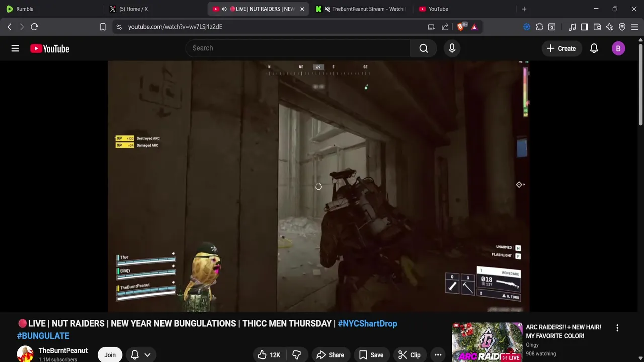Share the live stream
The image size is (644, 362).
click(x=330, y=355)
